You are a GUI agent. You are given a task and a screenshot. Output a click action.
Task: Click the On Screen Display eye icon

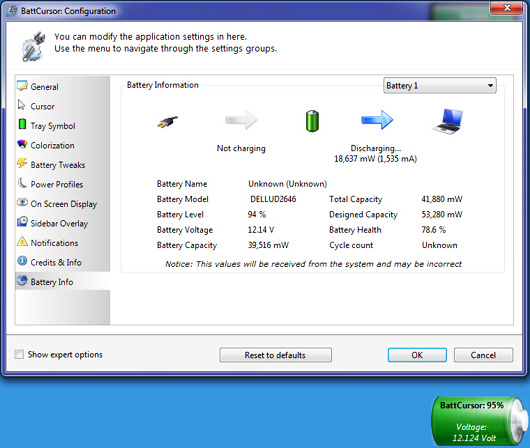[x=22, y=202]
